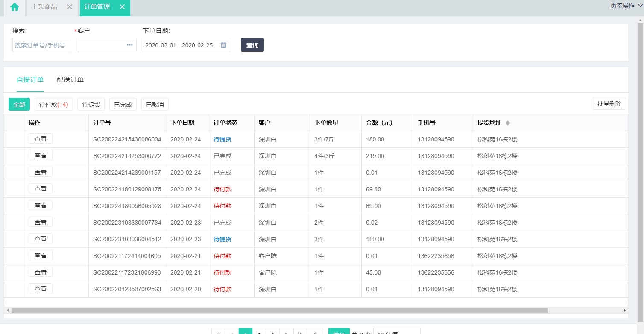The height and width of the screenshot is (334, 644).
Task: View order SC200224214253000772
Action: (x=41, y=155)
